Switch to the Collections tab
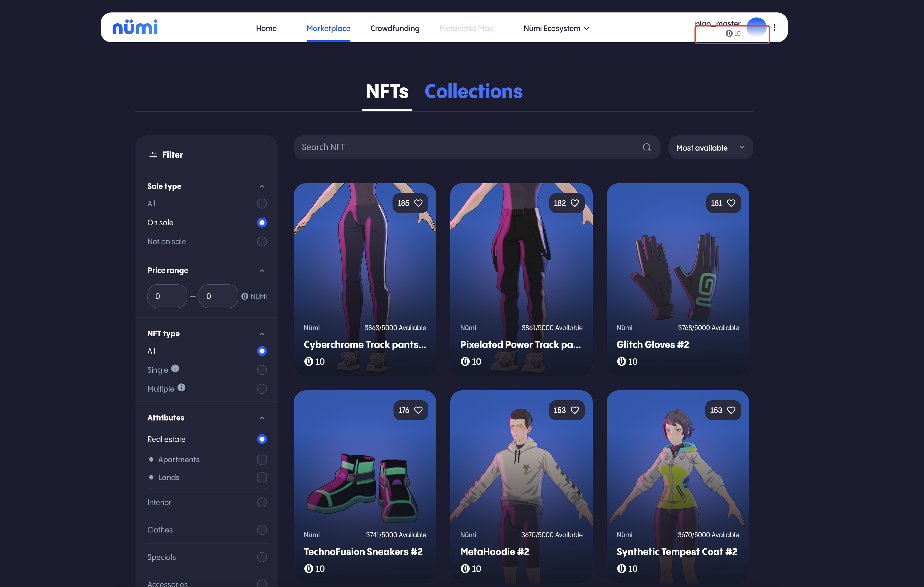 pos(473,92)
